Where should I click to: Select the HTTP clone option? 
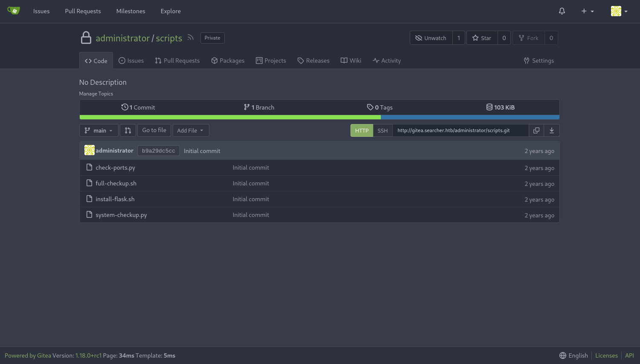[x=362, y=130]
